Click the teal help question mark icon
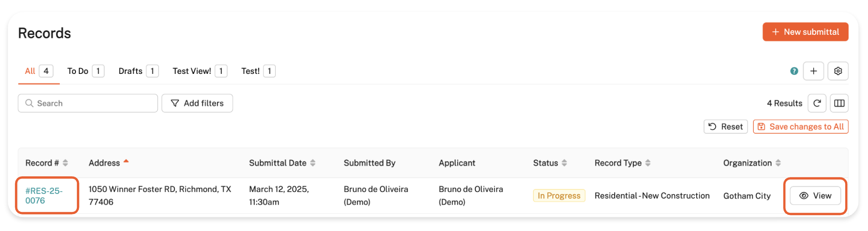This screenshot has height=231, width=868. [x=794, y=71]
